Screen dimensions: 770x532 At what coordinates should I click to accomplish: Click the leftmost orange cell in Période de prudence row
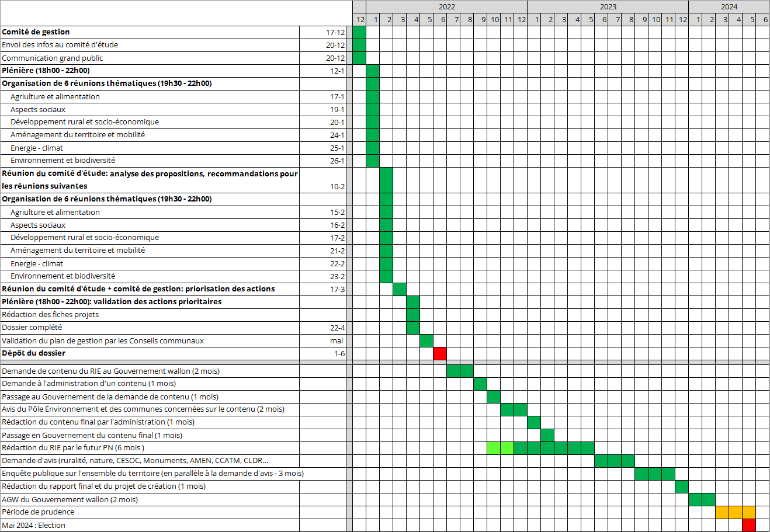pyautogui.click(x=722, y=512)
